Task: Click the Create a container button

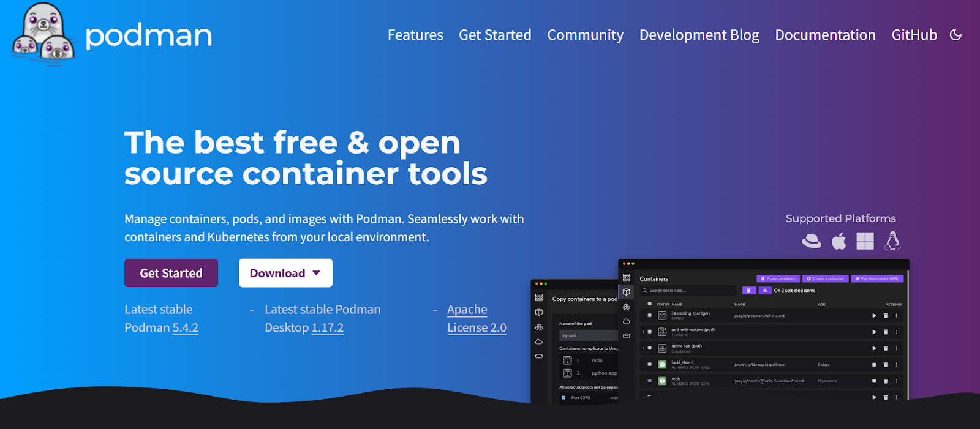Action: pyautogui.click(x=826, y=278)
